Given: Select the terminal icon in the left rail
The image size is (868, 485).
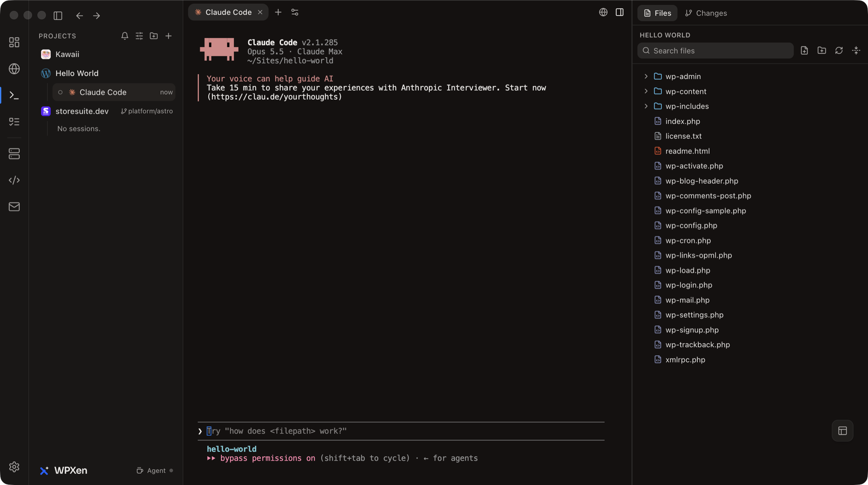Looking at the screenshot, I should [14, 95].
